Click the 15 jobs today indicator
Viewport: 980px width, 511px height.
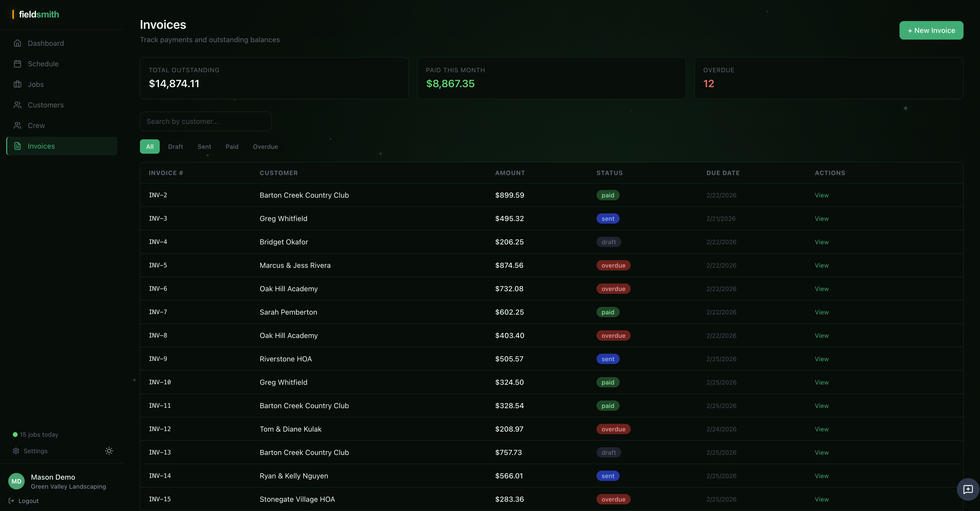point(36,435)
